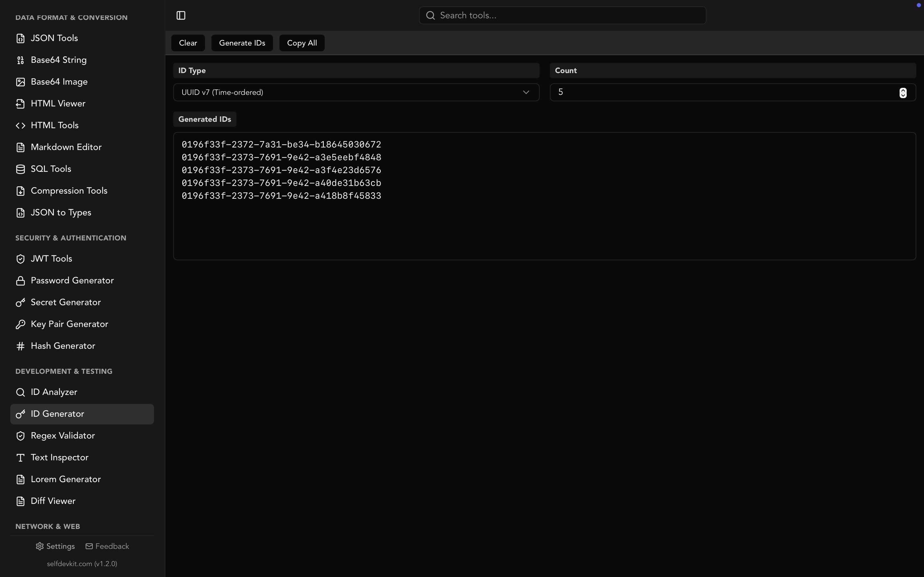924x577 pixels.
Task: Open the JWT Tools utility
Action: coord(51,258)
